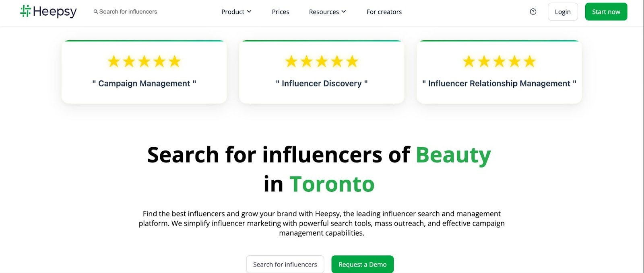Click the white Search for influencers button
This screenshot has height=273, width=644.
click(x=285, y=264)
